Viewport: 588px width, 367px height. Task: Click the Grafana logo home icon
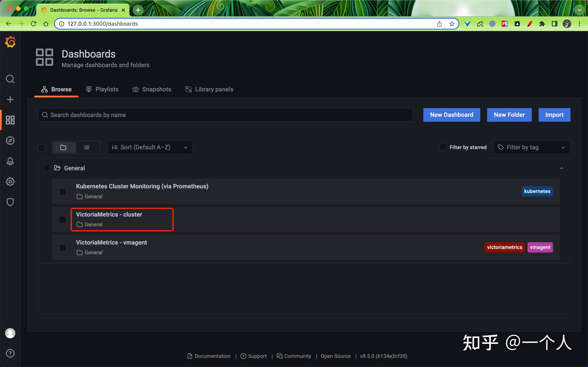10,42
